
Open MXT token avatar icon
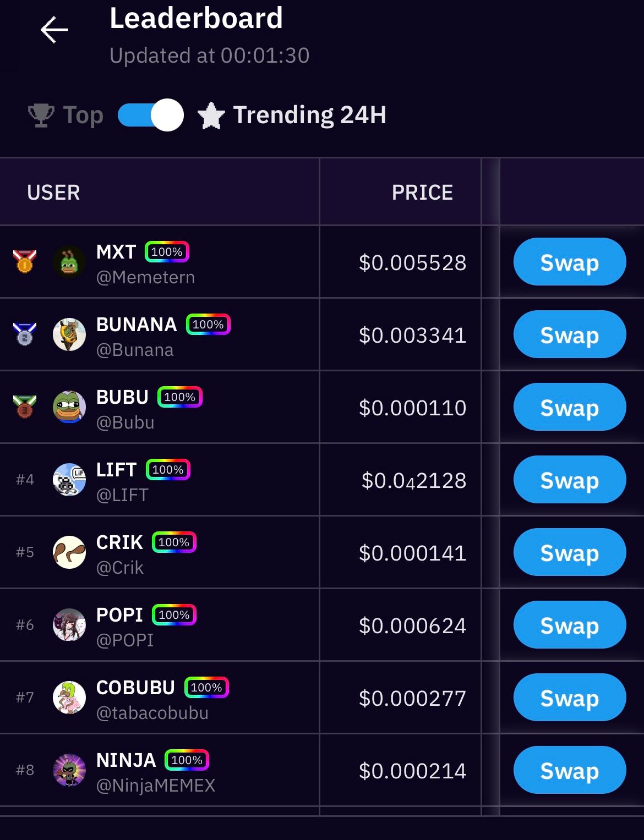coord(69,262)
